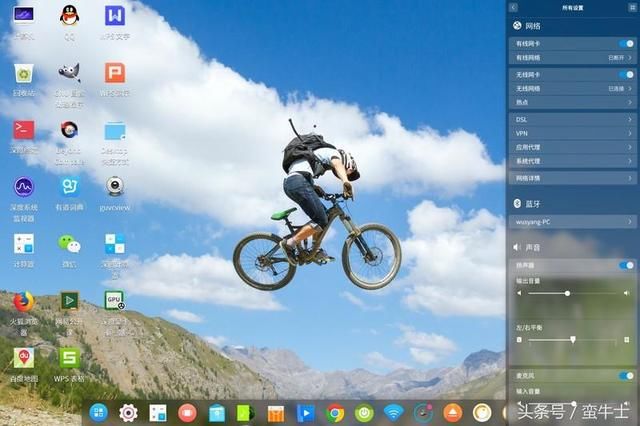
Task: Launch the WPS Spreadsheets (S) desktop icon
Action: coord(69,358)
